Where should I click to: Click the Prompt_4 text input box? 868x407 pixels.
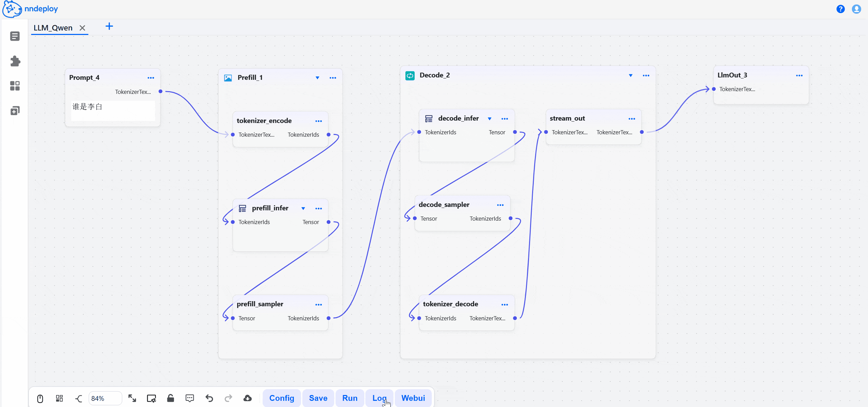(113, 110)
